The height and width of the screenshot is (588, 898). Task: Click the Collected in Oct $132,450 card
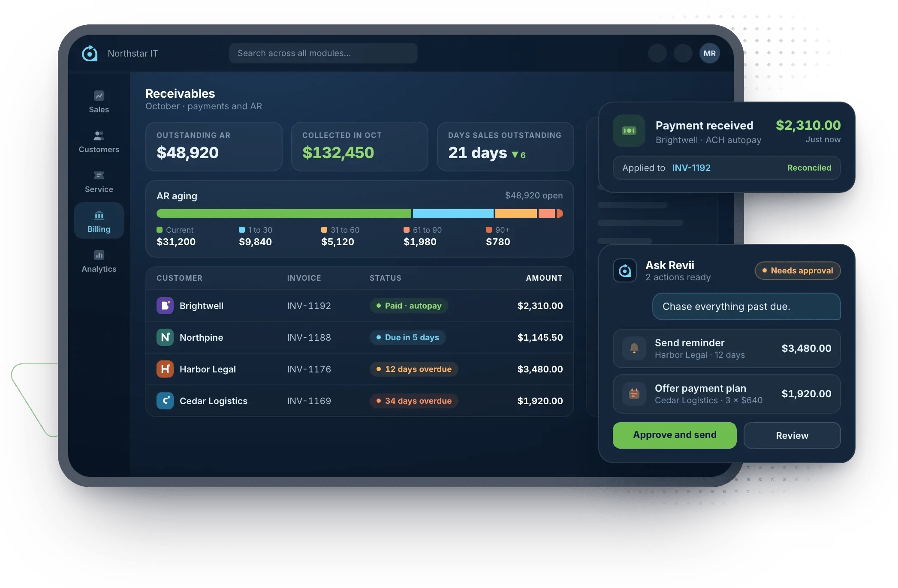[x=360, y=147]
